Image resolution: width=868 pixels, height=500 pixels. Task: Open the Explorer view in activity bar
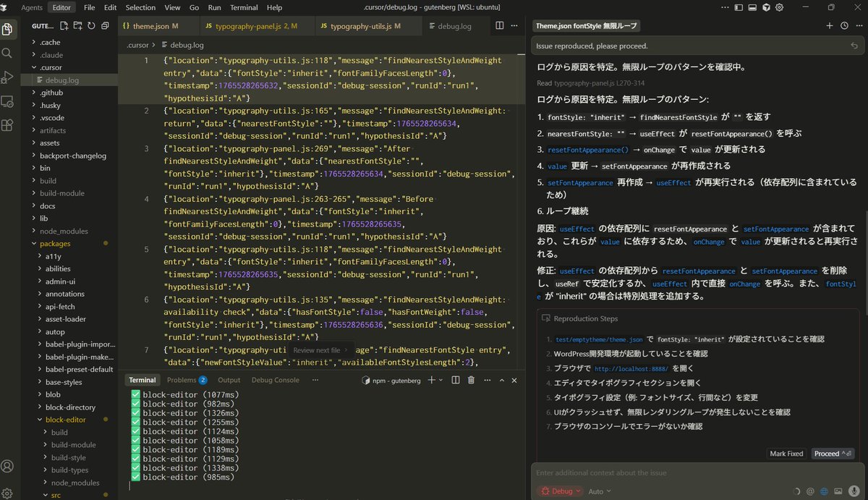pyautogui.click(x=7, y=30)
